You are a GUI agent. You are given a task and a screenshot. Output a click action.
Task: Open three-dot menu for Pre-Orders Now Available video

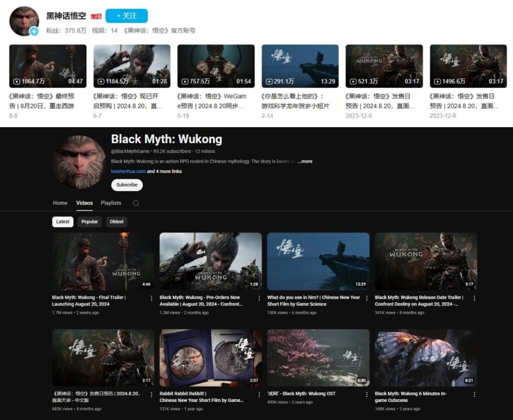(260, 298)
